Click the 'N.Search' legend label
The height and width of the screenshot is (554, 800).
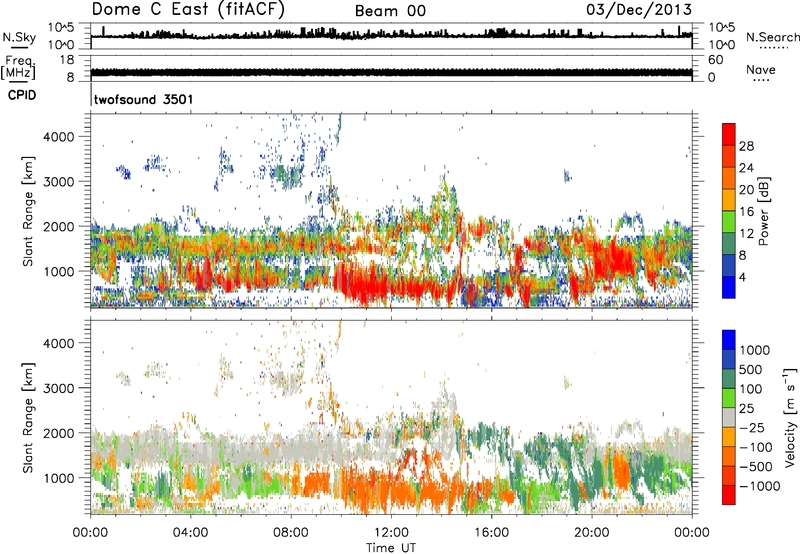tap(772, 37)
